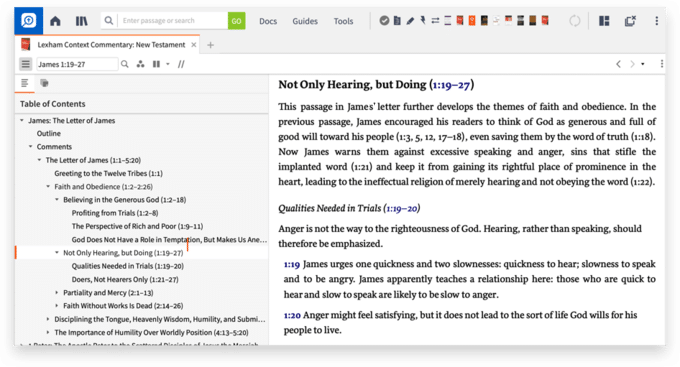Collapse James: The Letter of James node
Screen dimensions: 680x367
pyautogui.click(x=22, y=120)
